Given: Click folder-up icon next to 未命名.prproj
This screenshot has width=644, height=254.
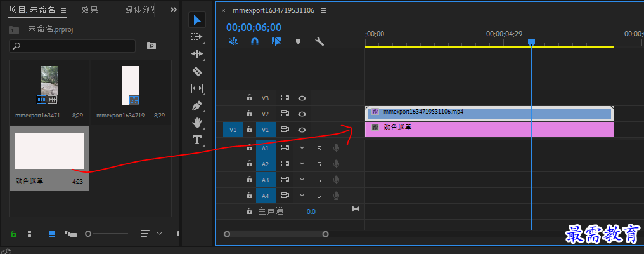Looking at the screenshot, I should tap(15, 30).
